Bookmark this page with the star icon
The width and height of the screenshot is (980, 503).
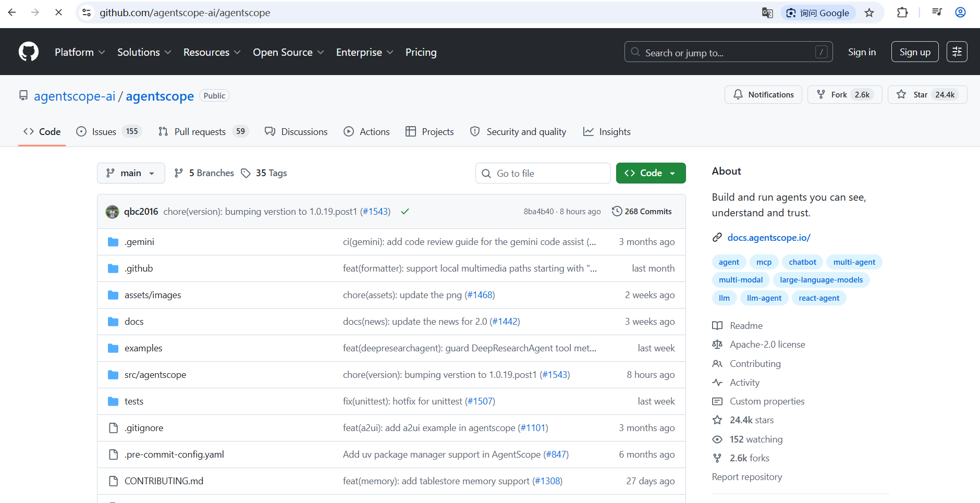(869, 13)
